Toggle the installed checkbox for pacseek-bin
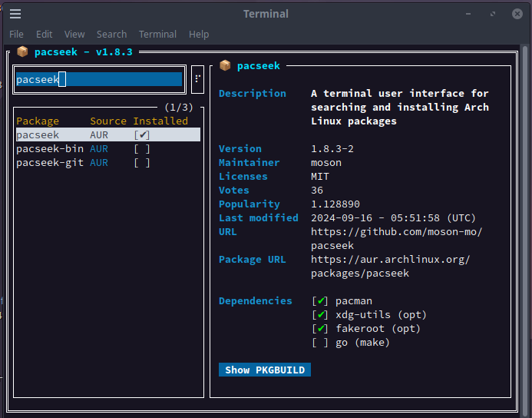This screenshot has width=532, height=418. (x=142, y=149)
